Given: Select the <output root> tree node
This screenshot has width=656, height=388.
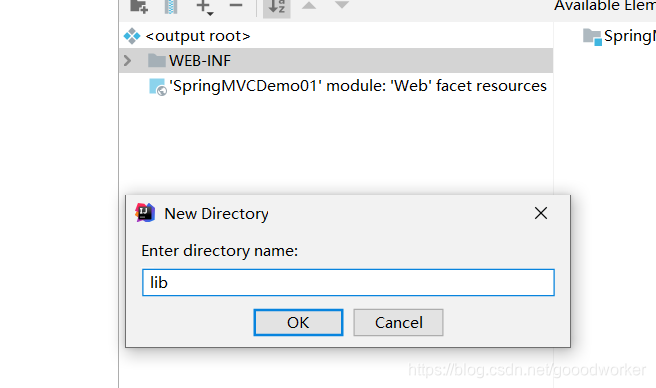Looking at the screenshot, I should click(197, 36).
